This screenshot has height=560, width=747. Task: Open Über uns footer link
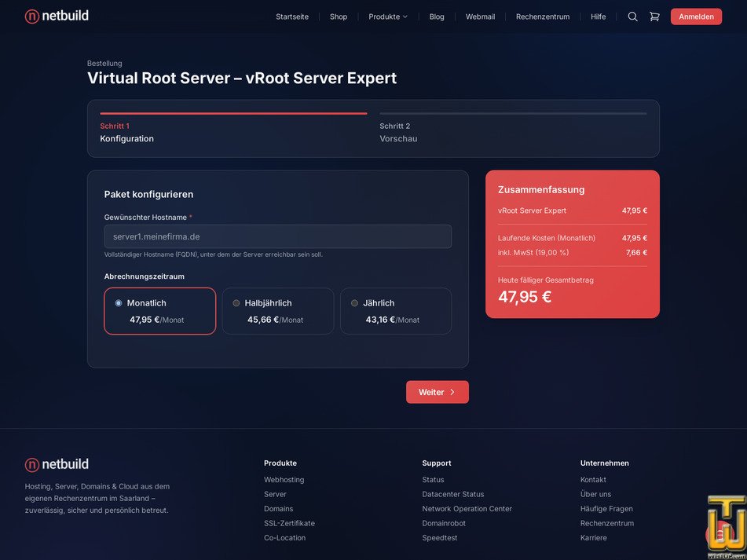click(595, 494)
